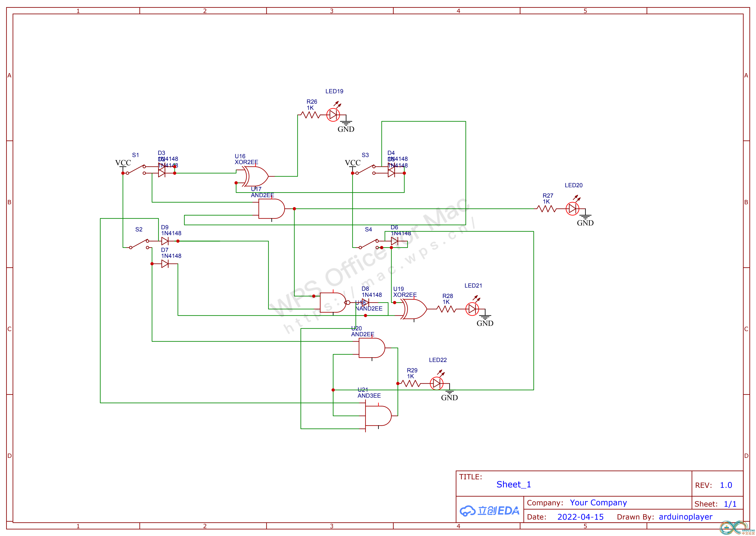The image size is (756, 536).
Task: Click the LED22 designator label
Action: 438,360
